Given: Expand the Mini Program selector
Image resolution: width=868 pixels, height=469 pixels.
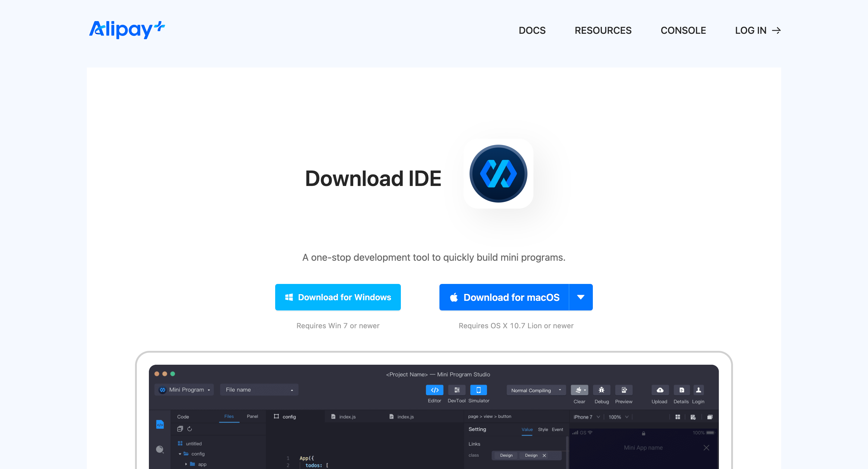Looking at the screenshot, I should [x=184, y=390].
